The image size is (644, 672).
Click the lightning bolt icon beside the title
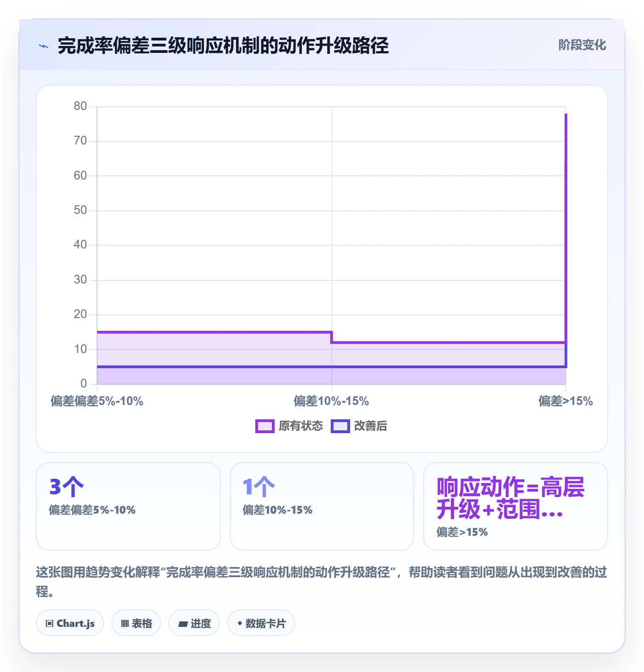(44, 46)
